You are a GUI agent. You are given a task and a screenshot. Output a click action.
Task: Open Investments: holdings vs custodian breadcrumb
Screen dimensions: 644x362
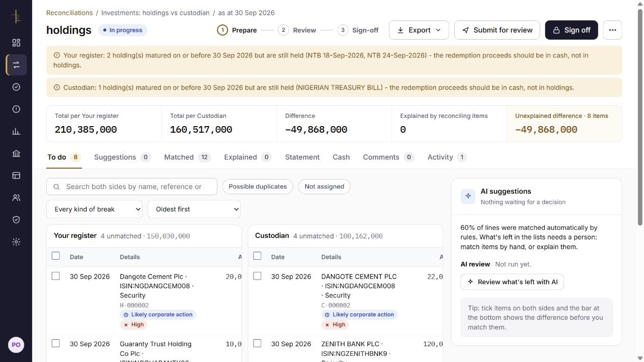(x=155, y=13)
